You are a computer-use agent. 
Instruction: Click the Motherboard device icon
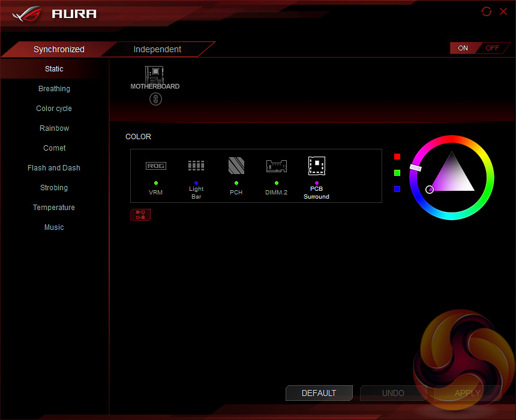154,74
